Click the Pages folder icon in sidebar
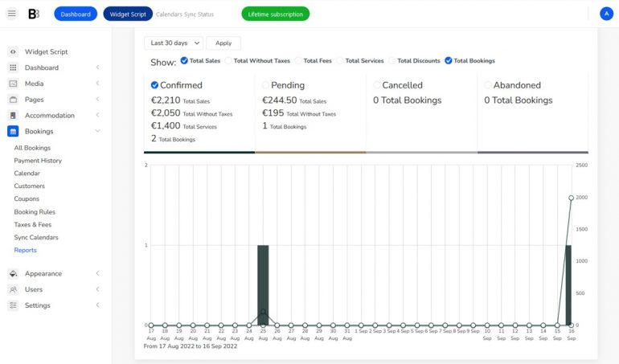Image resolution: width=619 pixels, height=364 pixels. [x=13, y=100]
